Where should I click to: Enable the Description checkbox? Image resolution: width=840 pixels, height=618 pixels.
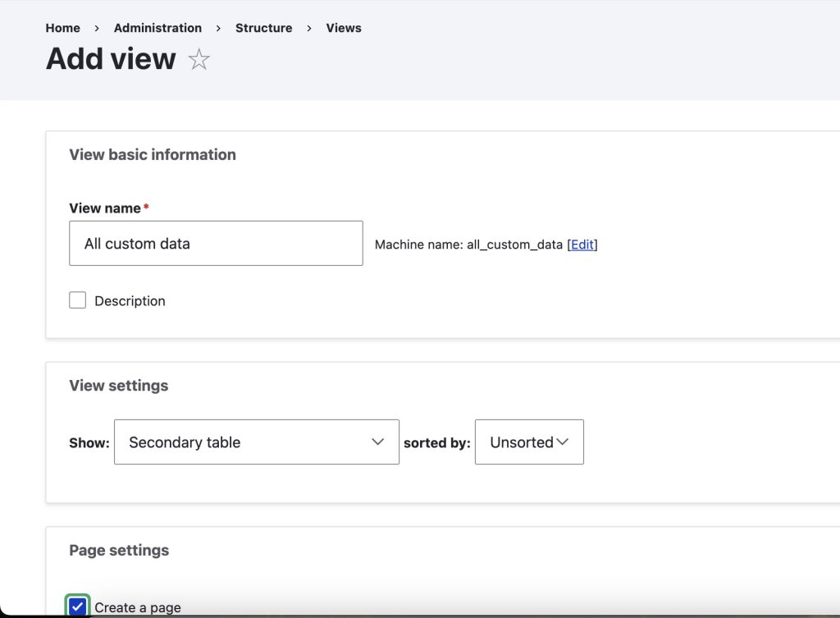tap(78, 300)
